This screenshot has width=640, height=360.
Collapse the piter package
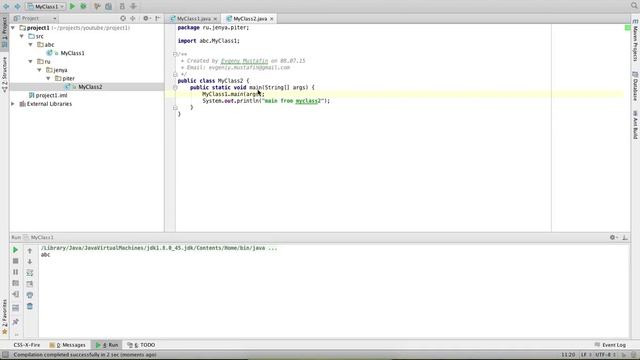pos(48,78)
